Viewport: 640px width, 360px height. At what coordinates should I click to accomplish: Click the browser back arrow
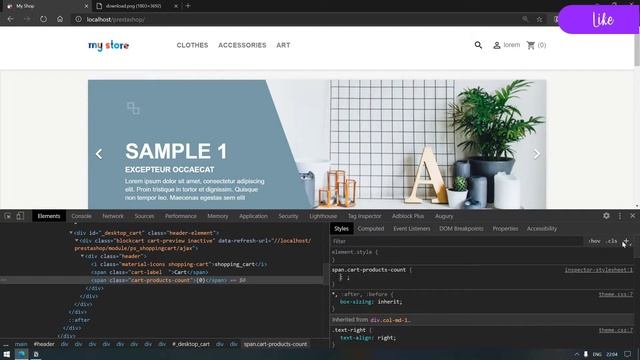click(11, 19)
